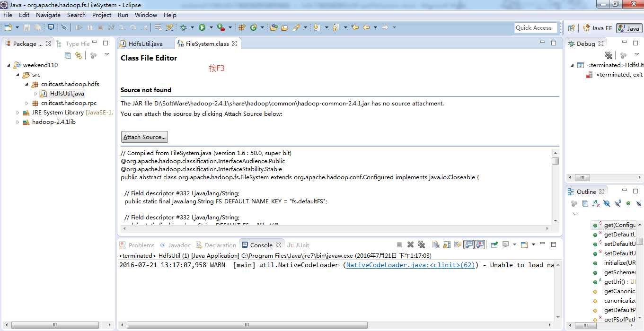This screenshot has width=644, height=331.
Task: Click the Display Selected Console icon
Action: (x=506, y=244)
